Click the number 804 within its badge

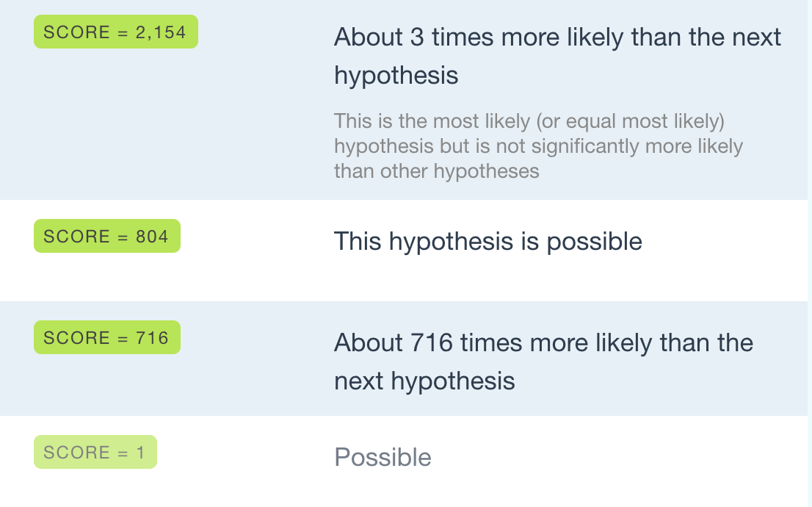[x=152, y=237]
